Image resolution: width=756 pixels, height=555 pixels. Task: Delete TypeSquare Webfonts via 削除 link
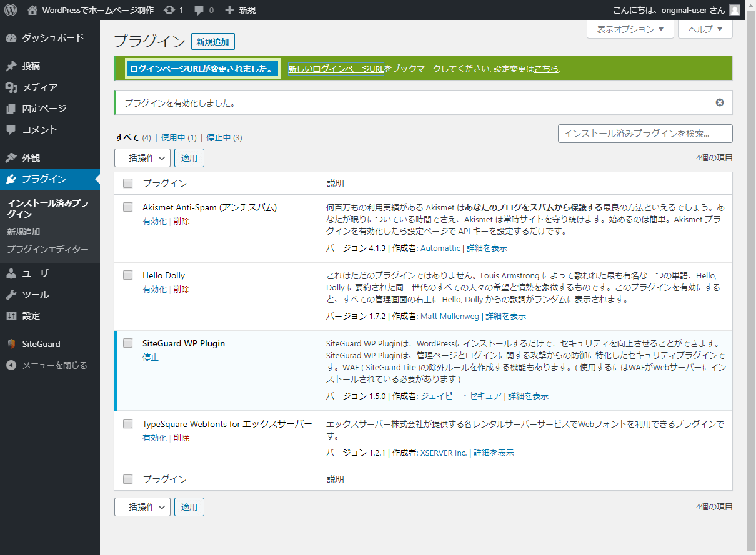point(181,438)
